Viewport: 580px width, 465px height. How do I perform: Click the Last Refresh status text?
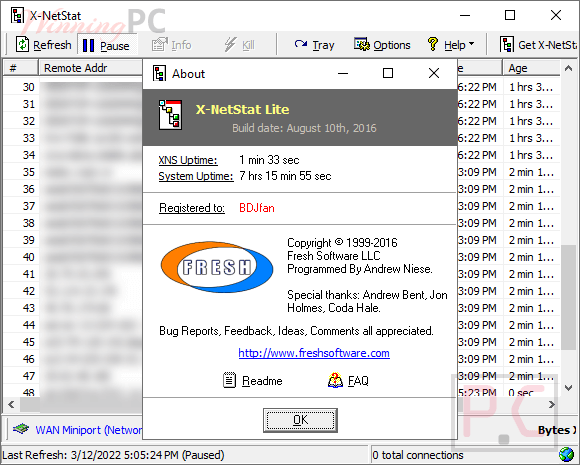pos(113,455)
